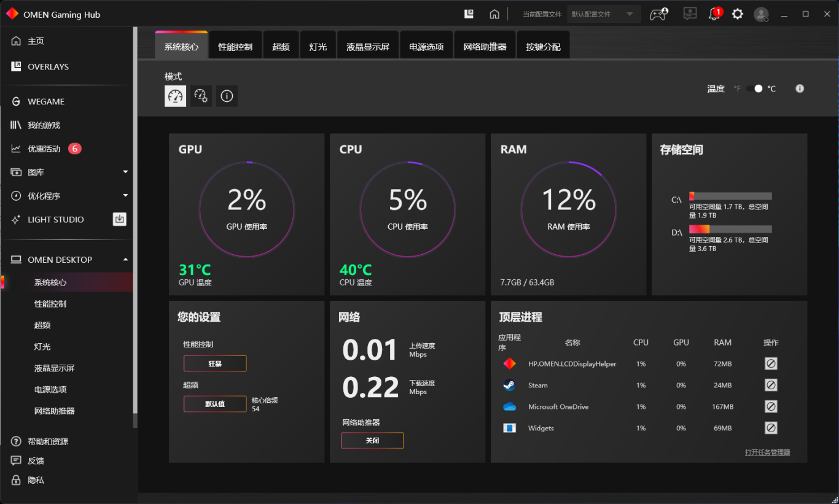Switch to the 电源选项 tab
Image resolution: width=839 pixels, height=504 pixels.
(x=426, y=46)
